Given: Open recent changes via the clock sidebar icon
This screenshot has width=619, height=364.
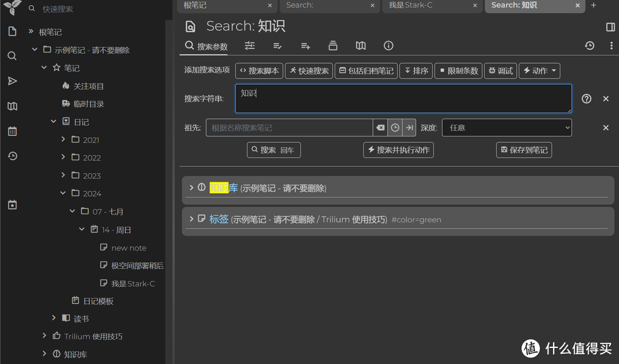Looking at the screenshot, I should click(13, 155).
